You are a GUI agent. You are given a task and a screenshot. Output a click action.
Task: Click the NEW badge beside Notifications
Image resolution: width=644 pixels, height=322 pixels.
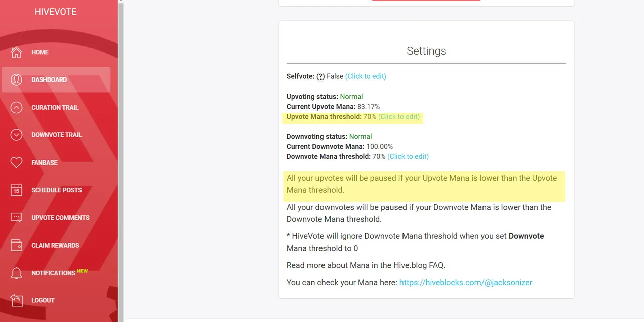(82, 271)
